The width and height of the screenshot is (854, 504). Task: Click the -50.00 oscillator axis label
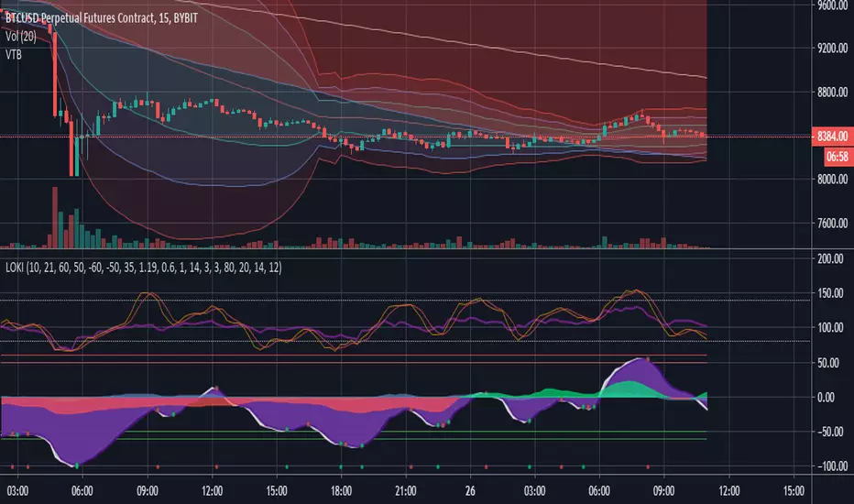pyautogui.click(x=831, y=432)
